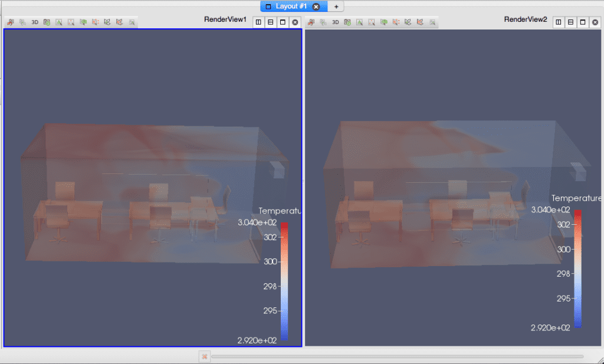604x364 pixels.
Task: Toggle interactive selection in RenderView2 toolbar
Action: [408, 22]
